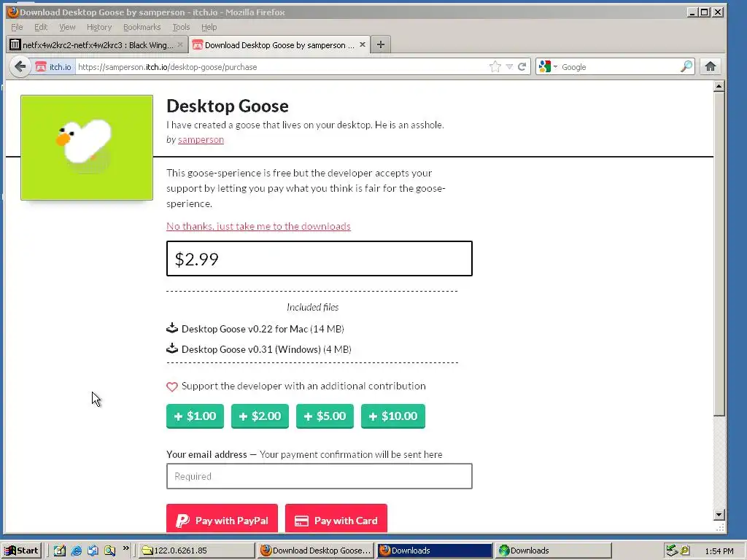Click 'No thanks, just take me to the downloads'
747x560 pixels.
[x=258, y=226]
